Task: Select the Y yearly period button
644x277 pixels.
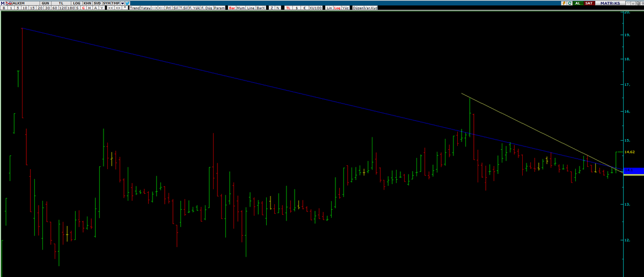Action: coord(101,8)
